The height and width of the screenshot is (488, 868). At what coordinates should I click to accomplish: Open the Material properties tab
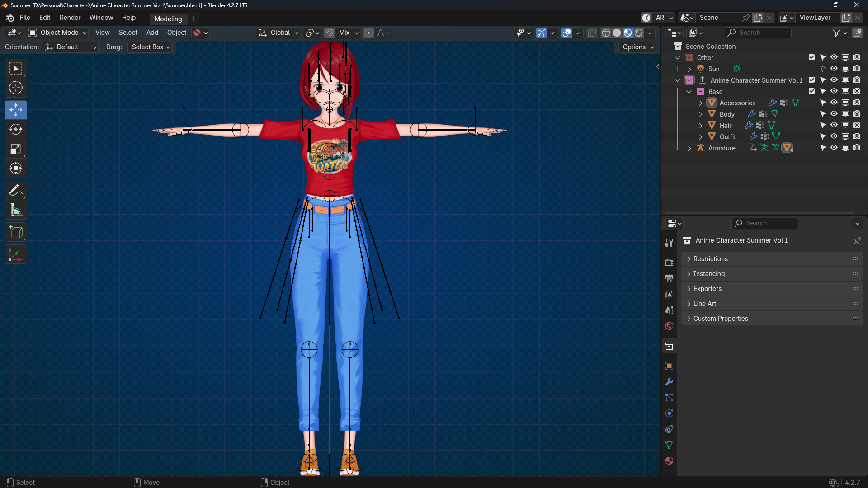click(x=670, y=461)
